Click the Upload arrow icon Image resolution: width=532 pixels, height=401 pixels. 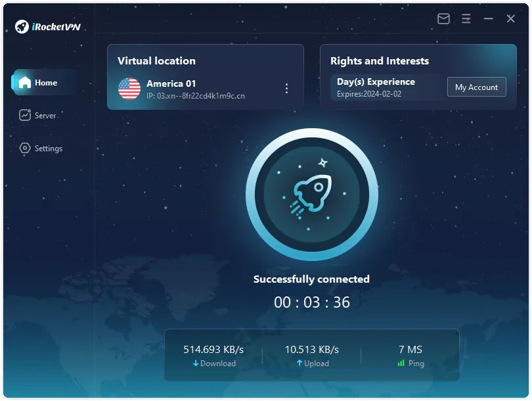tap(299, 363)
